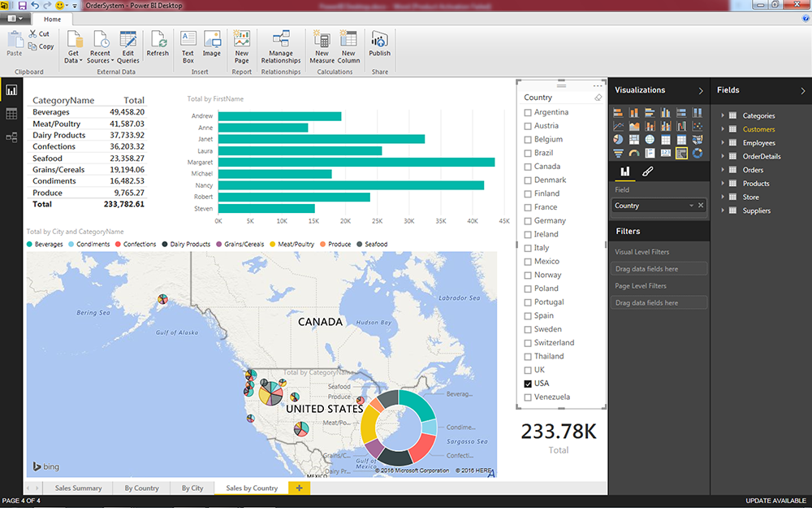Click New Measure in Calculations group

tap(322, 46)
